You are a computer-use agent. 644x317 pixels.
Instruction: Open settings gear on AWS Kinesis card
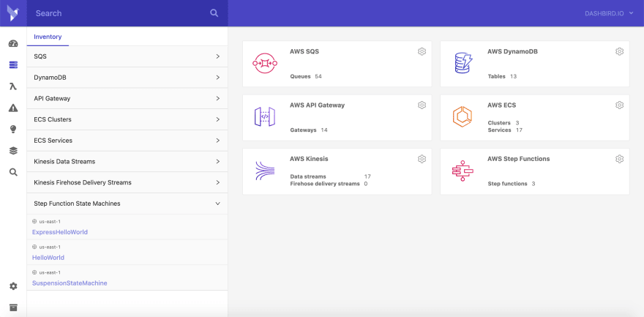click(422, 159)
